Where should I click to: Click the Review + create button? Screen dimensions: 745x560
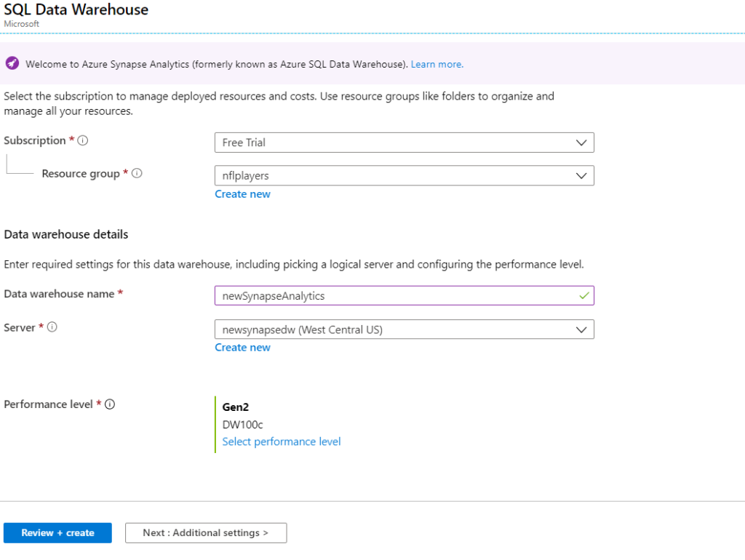57,533
